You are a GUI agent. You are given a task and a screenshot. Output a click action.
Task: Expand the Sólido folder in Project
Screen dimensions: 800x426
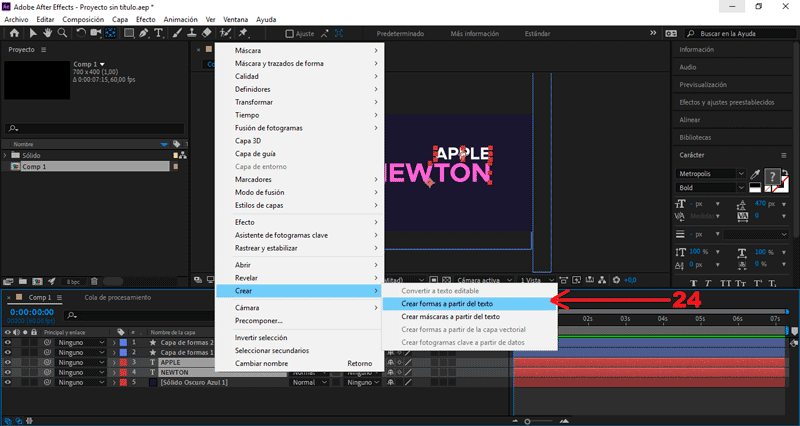6,155
